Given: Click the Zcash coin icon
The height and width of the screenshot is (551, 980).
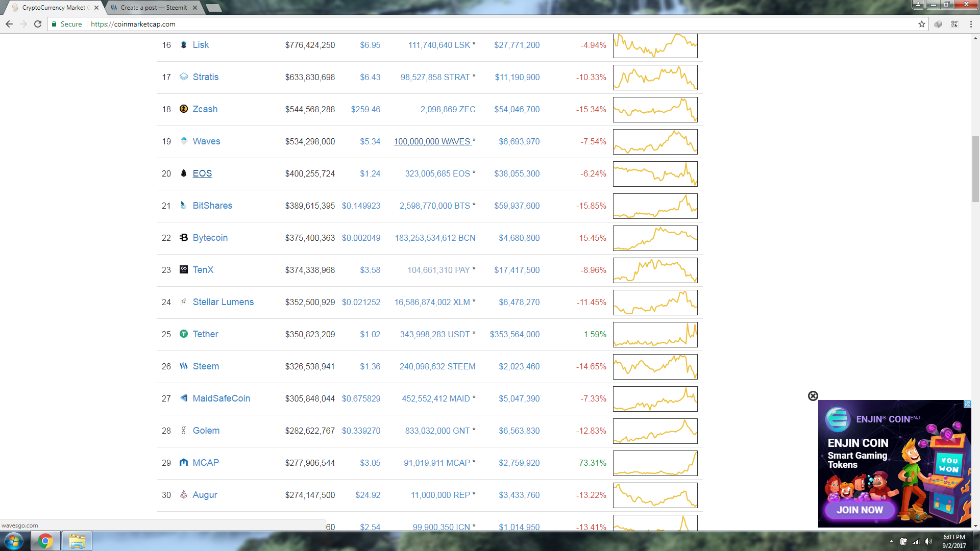Looking at the screenshot, I should point(184,109).
